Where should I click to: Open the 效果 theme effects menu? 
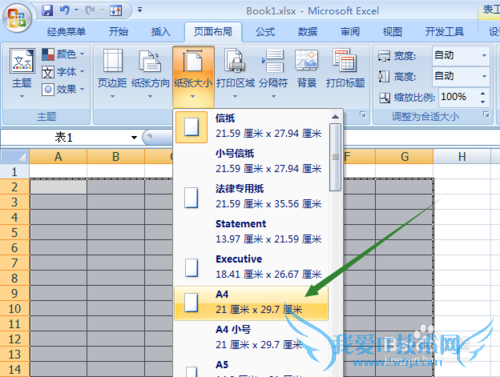click(63, 89)
